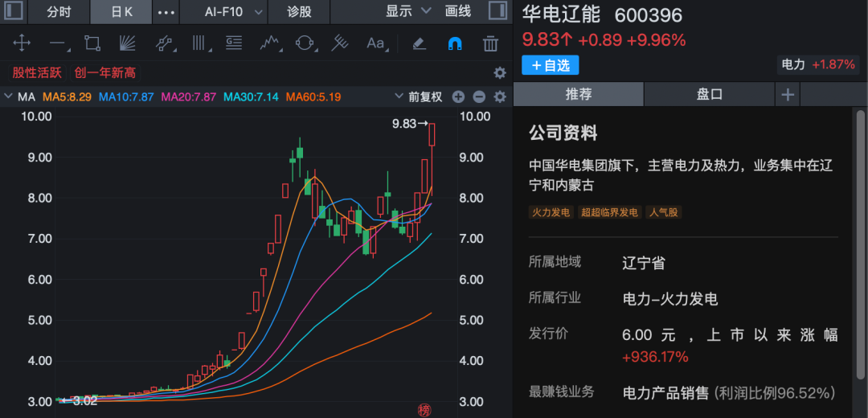Viewport: 868px width, 418px height.
Task: Select the rectangle drawing tool
Action: tap(92, 43)
